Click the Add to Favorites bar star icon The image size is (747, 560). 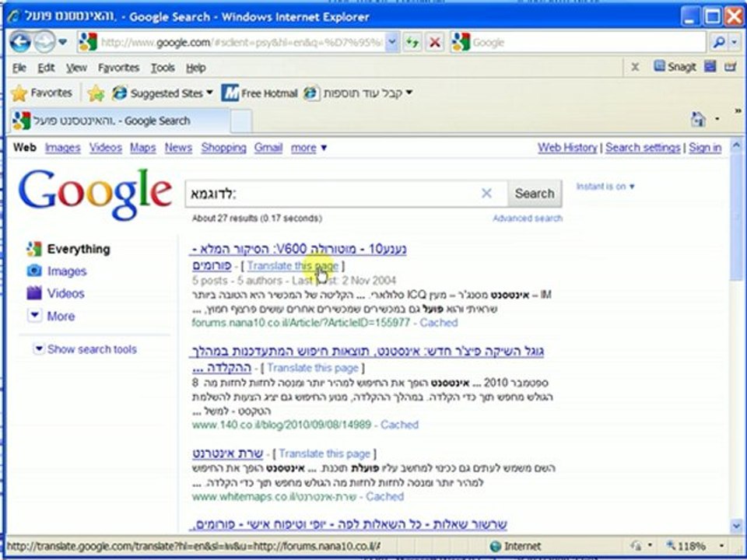click(96, 93)
